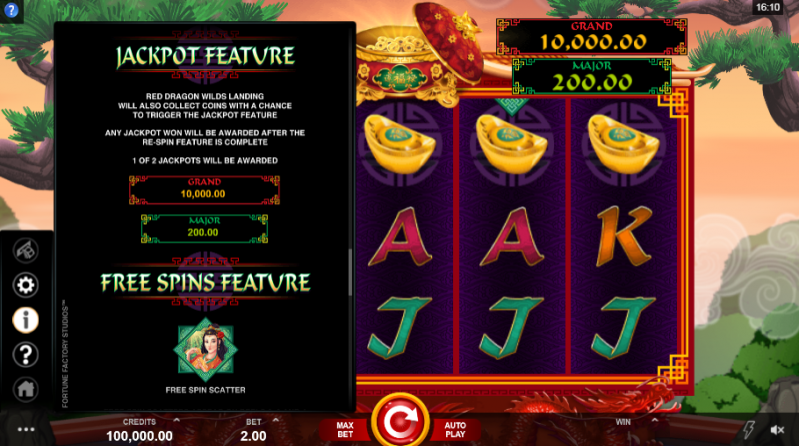Select the highlighted info paytable icon
Viewport: 799px width, 446px height.
(25, 320)
